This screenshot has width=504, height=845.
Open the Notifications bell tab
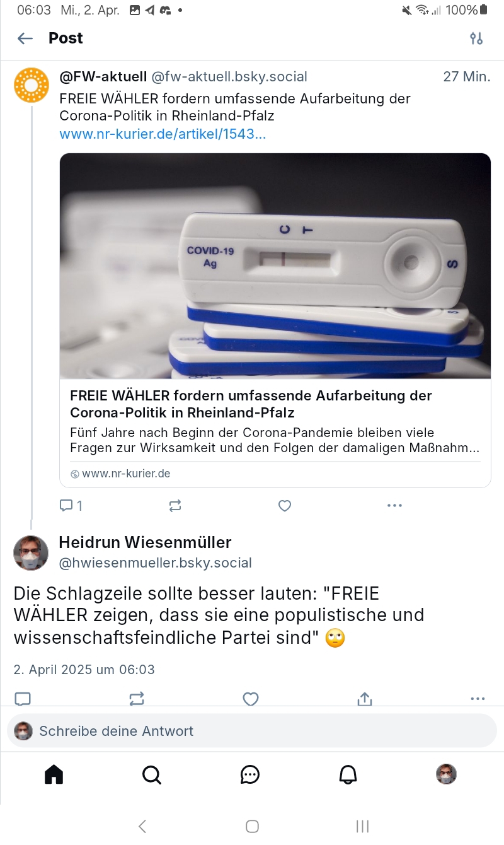pyautogui.click(x=348, y=774)
